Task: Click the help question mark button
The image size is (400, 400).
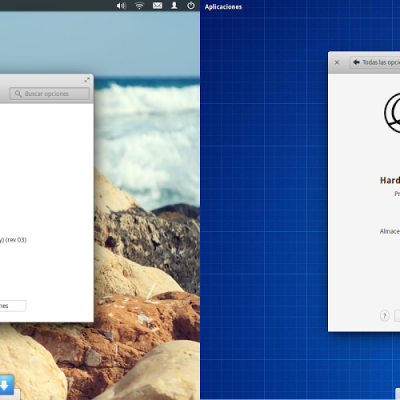Action: [x=385, y=316]
